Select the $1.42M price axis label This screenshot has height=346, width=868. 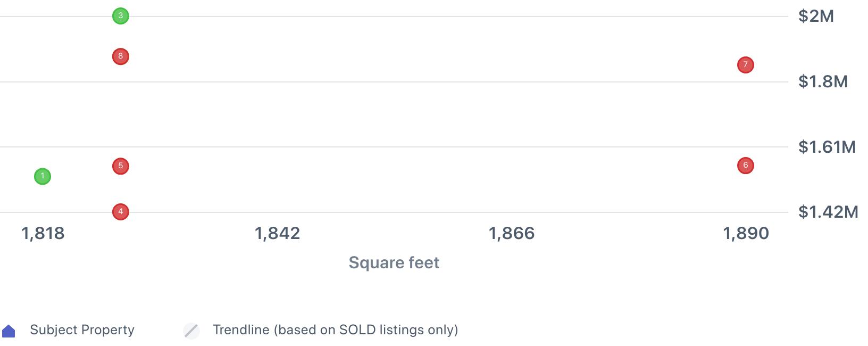pos(828,212)
